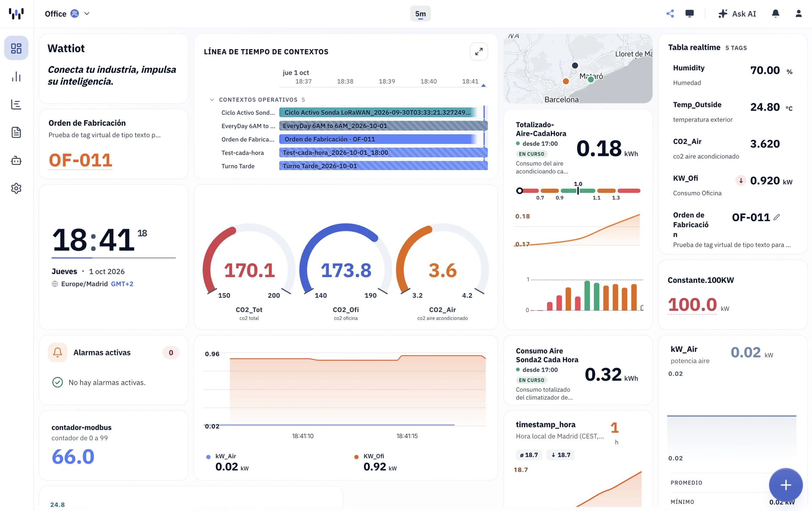Expand the contexts timeline to fullscreen

(x=479, y=51)
